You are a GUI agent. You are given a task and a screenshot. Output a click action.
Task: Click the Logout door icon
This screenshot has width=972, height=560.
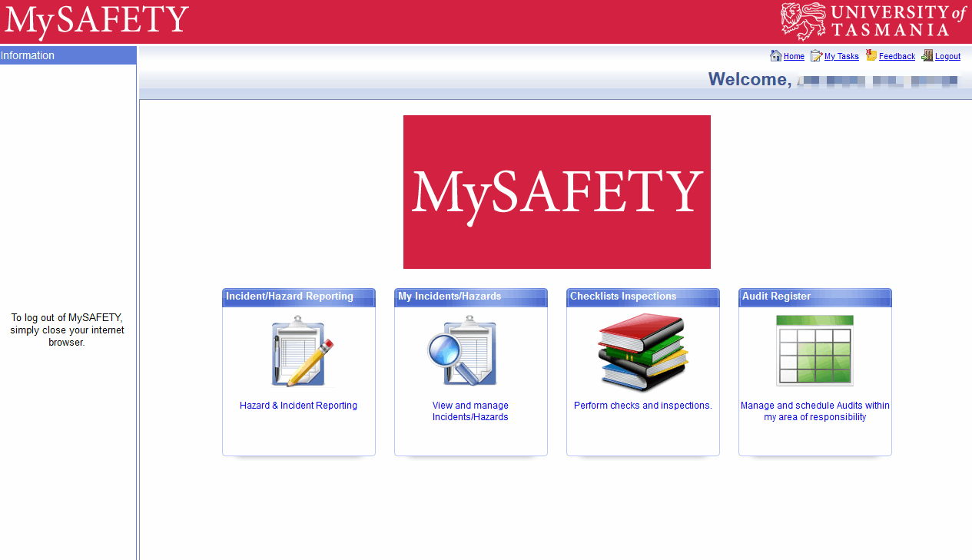(x=927, y=55)
